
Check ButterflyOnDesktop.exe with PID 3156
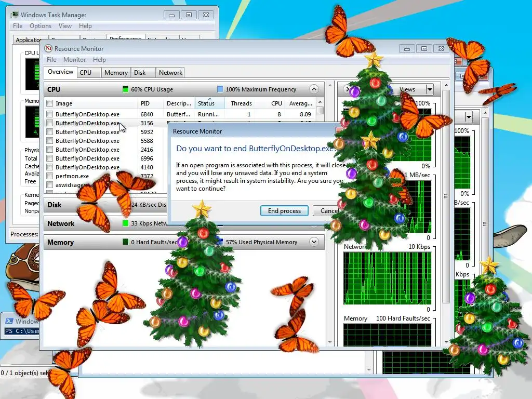[49, 123]
